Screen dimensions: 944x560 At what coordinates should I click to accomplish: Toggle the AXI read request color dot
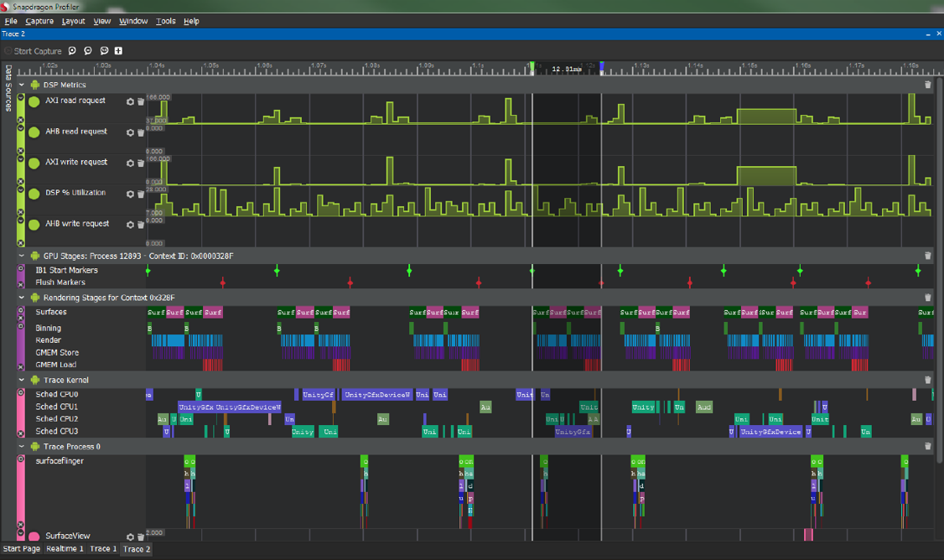[x=34, y=101]
